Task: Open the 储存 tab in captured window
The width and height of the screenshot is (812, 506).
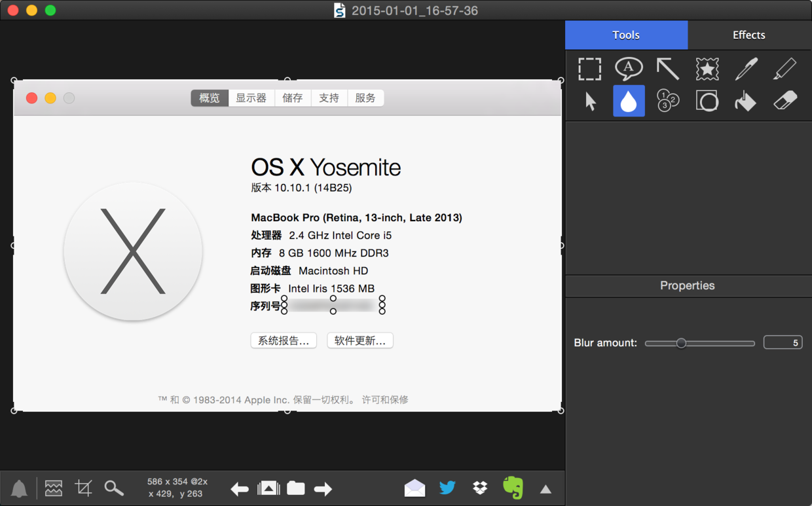Action: (293, 98)
